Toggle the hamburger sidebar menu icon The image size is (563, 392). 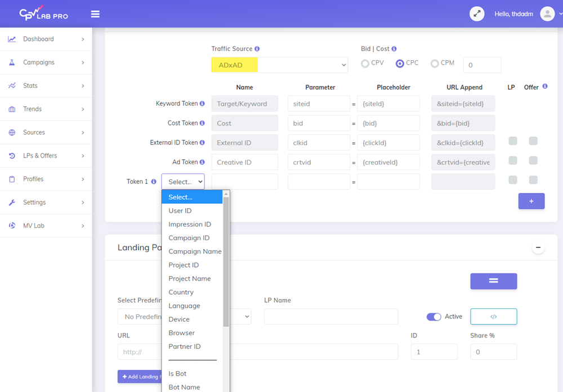click(95, 14)
